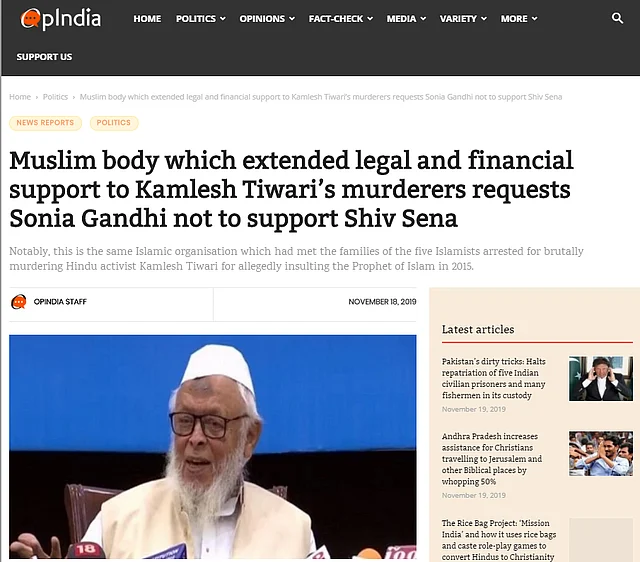Open the Media dropdown menu
The image size is (640, 562).
point(406,19)
